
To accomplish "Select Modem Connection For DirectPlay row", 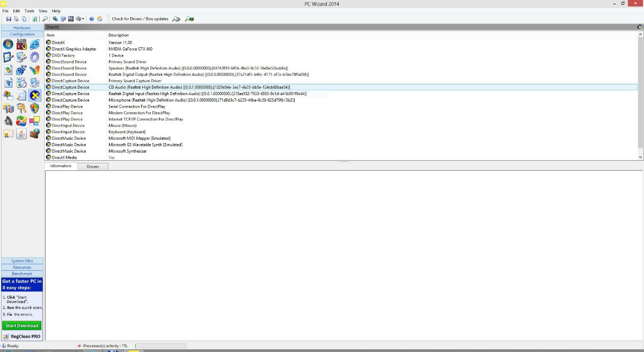I will (341, 113).
